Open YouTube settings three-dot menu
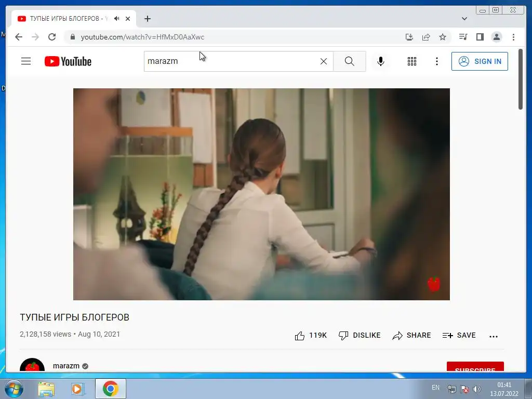This screenshot has height=399, width=532. (436, 61)
